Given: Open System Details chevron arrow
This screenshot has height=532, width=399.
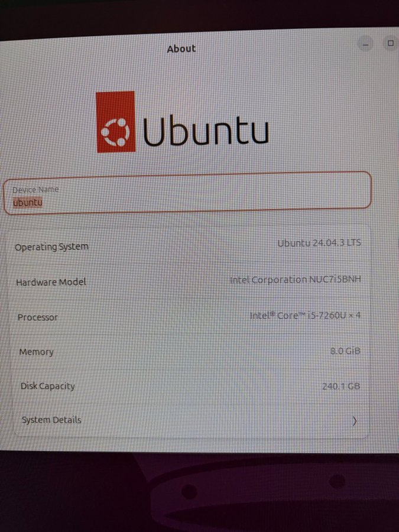Looking at the screenshot, I should click(354, 421).
